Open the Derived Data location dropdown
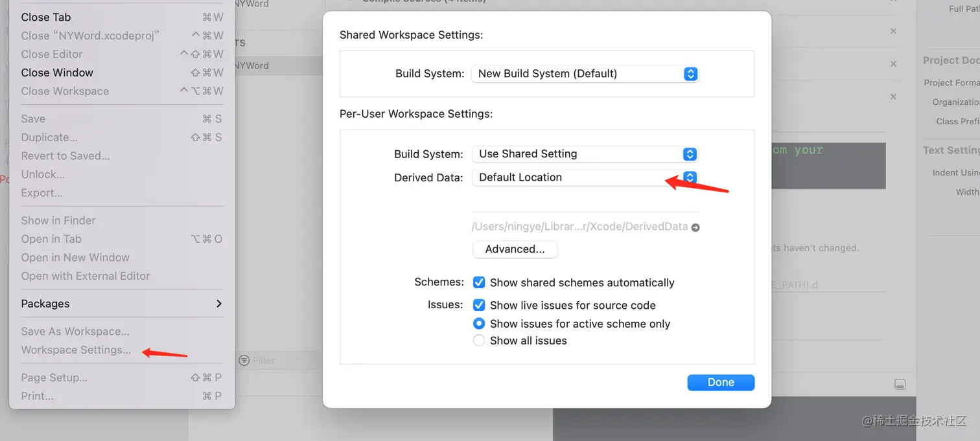980x441 pixels. click(x=585, y=177)
